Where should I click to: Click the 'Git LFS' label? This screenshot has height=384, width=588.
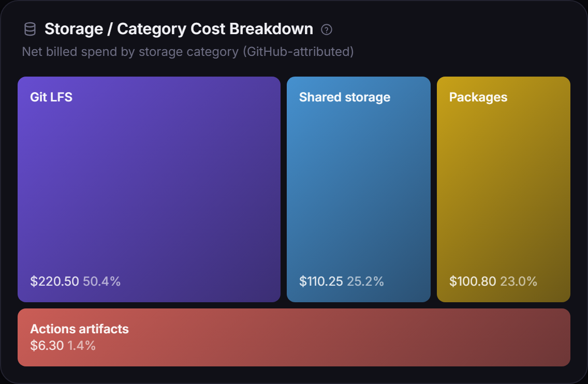(x=51, y=97)
